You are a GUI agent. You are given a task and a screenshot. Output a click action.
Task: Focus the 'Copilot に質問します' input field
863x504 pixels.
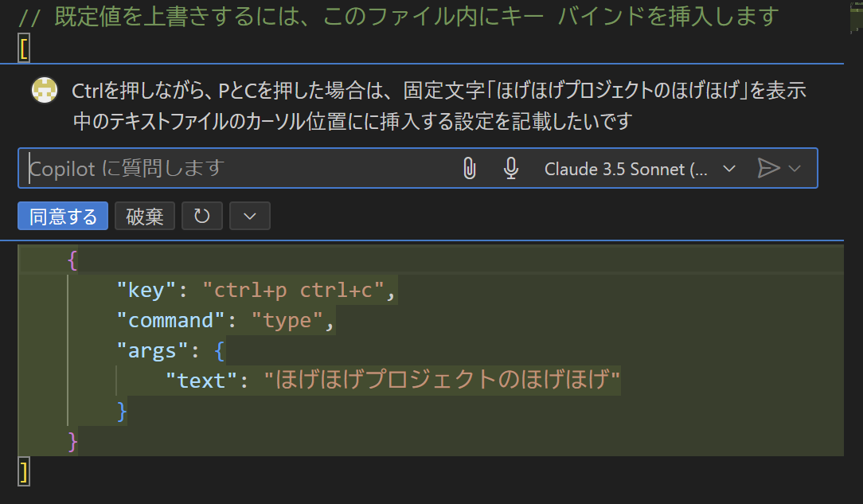(x=236, y=168)
